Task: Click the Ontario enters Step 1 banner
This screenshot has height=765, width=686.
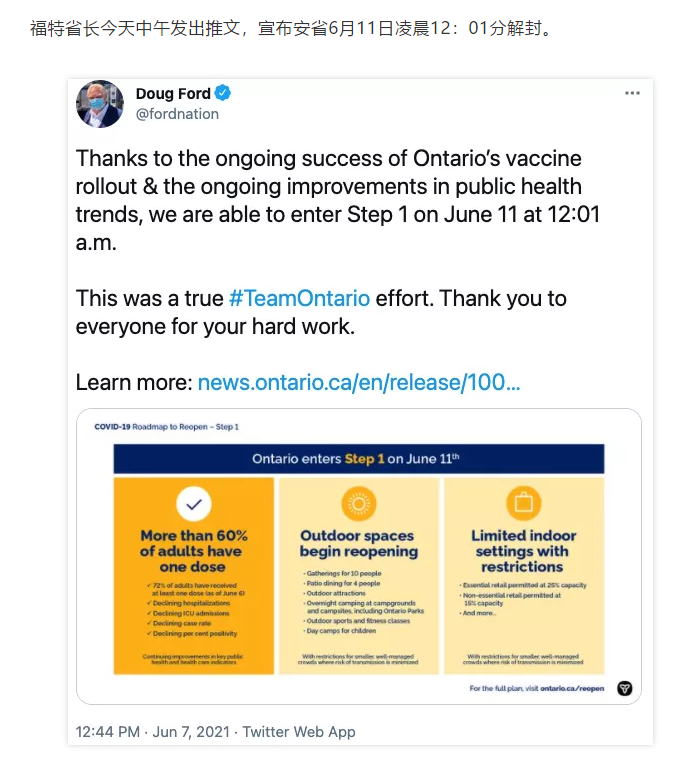Action: pos(359,459)
